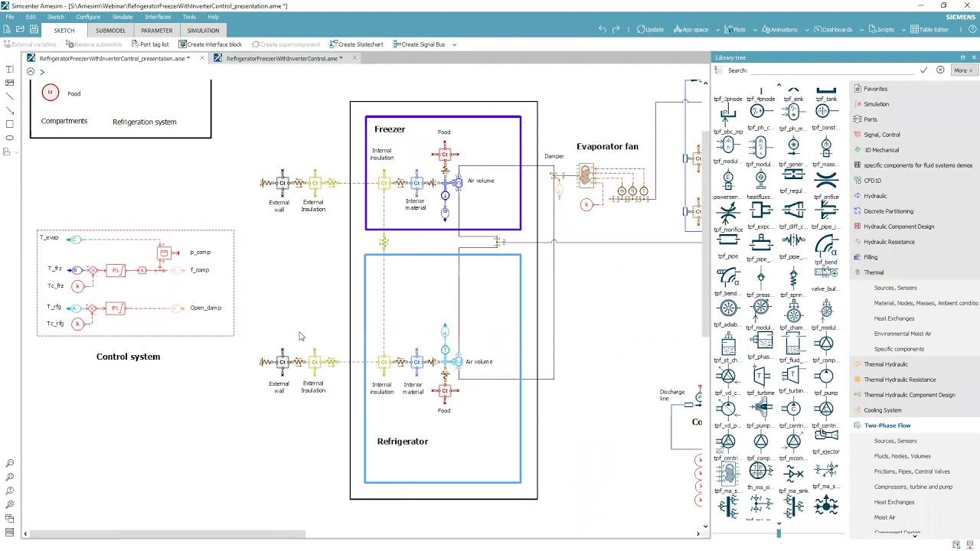
Task: Click the Open file toolbar icon
Action: (x=20, y=30)
